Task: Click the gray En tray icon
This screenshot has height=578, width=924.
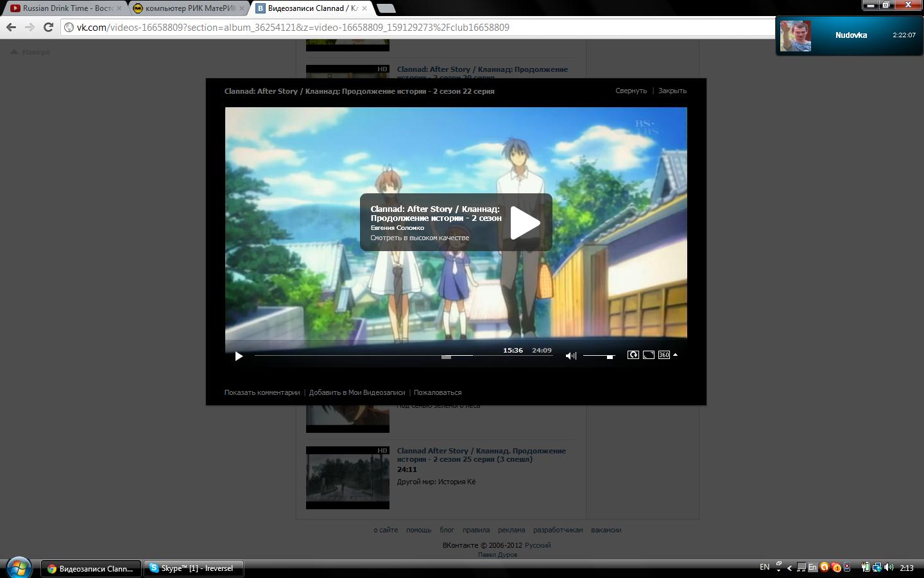Action: click(812, 567)
